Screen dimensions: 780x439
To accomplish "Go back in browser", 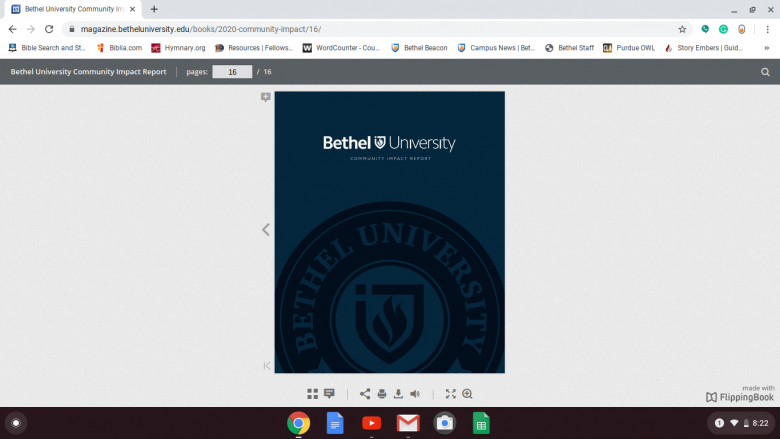I will tap(12, 29).
